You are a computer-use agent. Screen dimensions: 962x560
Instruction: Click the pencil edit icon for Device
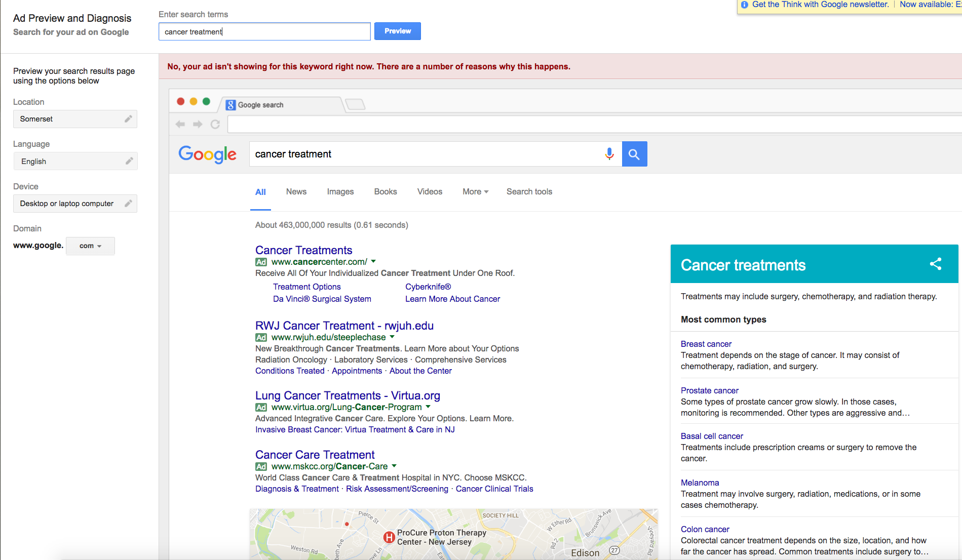coord(128,204)
